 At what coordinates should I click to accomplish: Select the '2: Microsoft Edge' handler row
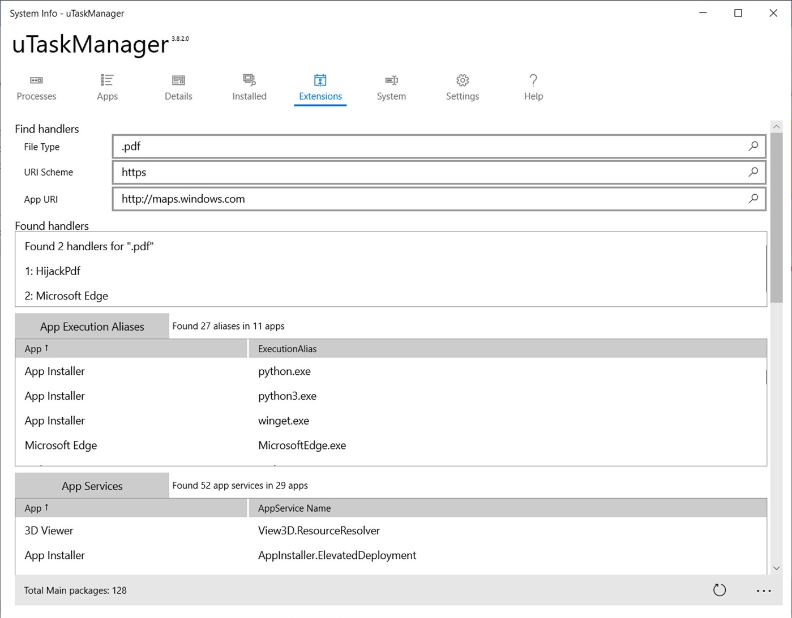coord(390,296)
